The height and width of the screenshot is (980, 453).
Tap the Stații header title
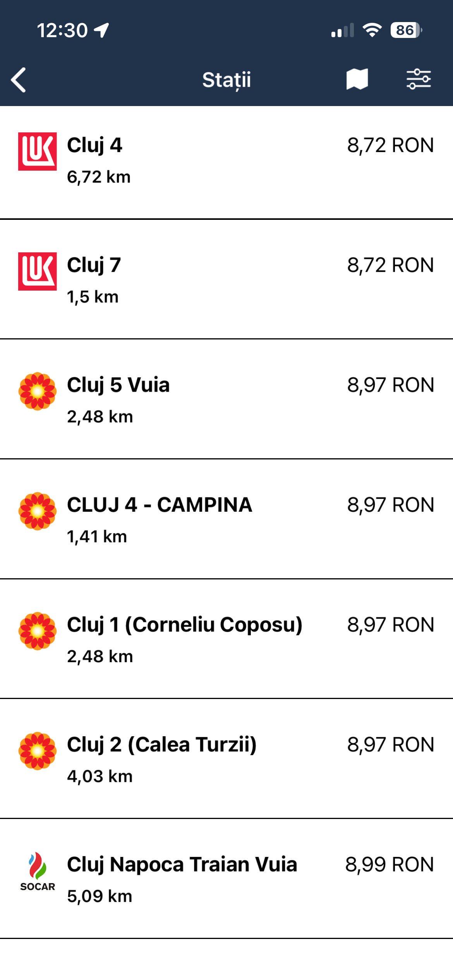pos(226,80)
